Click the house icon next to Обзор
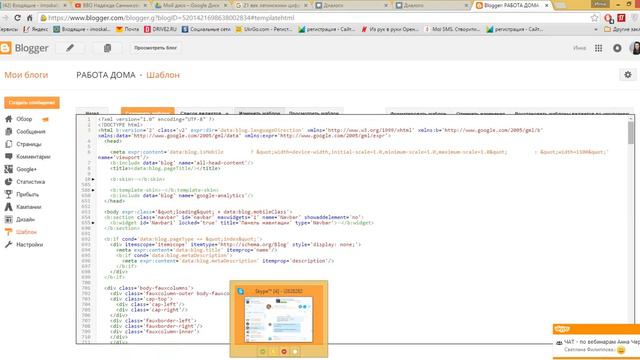 [9, 119]
